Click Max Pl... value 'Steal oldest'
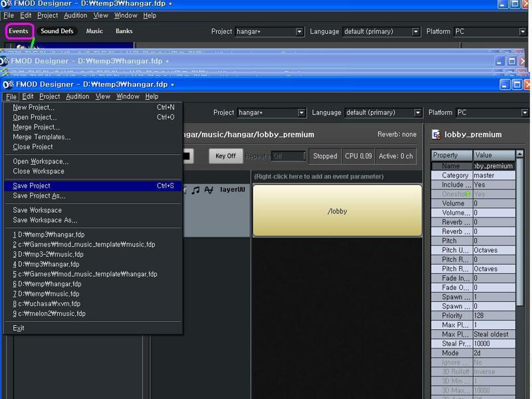The width and height of the screenshot is (532, 399). (494, 334)
